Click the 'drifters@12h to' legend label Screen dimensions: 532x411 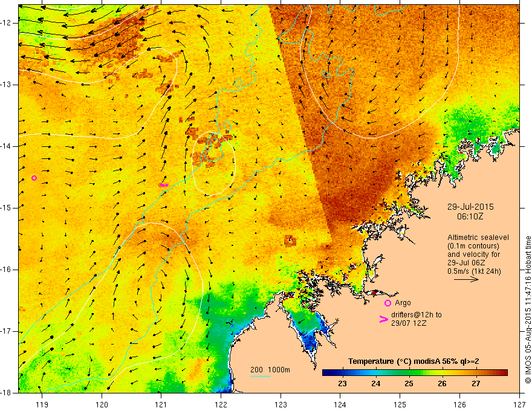pyautogui.click(x=417, y=315)
